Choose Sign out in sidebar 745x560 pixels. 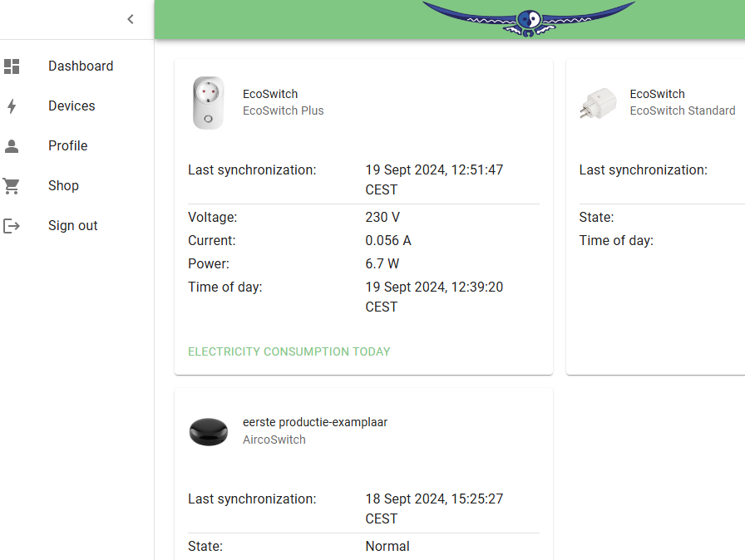click(x=73, y=226)
